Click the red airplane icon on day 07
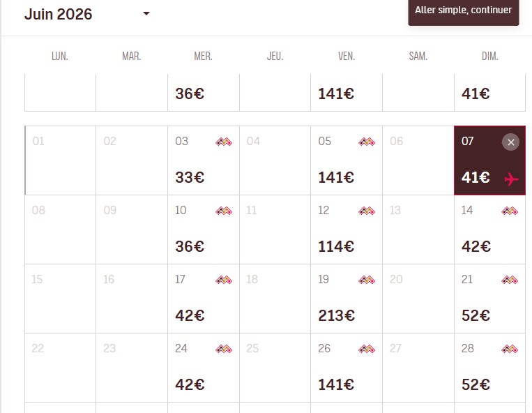The width and height of the screenshot is (532, 413). pyautogui.click(x=511, y=179)
